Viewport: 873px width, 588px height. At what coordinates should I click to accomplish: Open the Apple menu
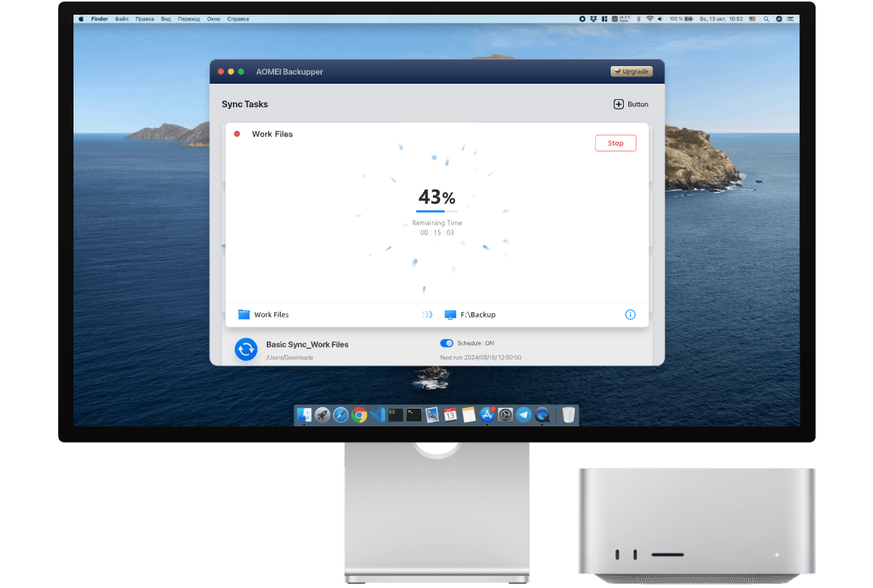tap(82, 19)
